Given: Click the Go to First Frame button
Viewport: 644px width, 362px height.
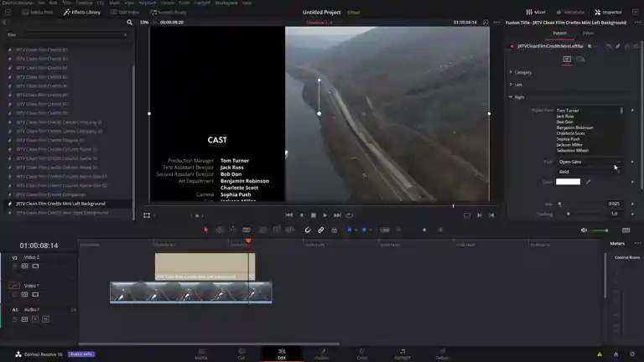Looking at the screenshot, I should point(288,215).
